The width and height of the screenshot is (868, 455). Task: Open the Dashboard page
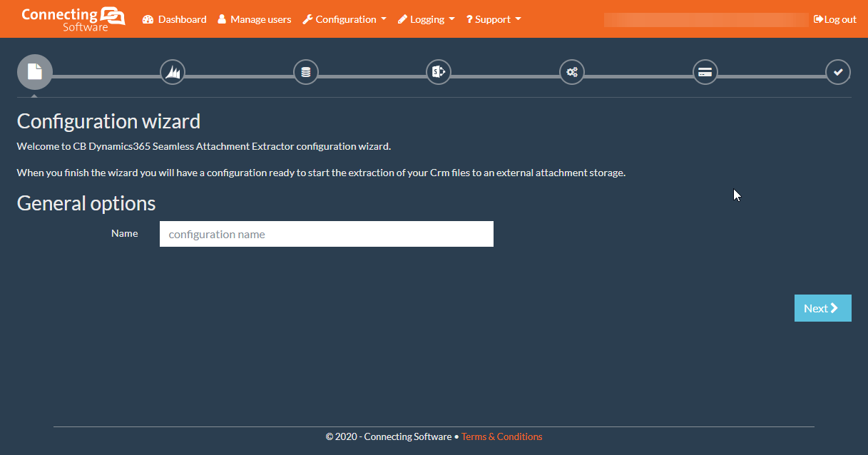pos(175,19)
